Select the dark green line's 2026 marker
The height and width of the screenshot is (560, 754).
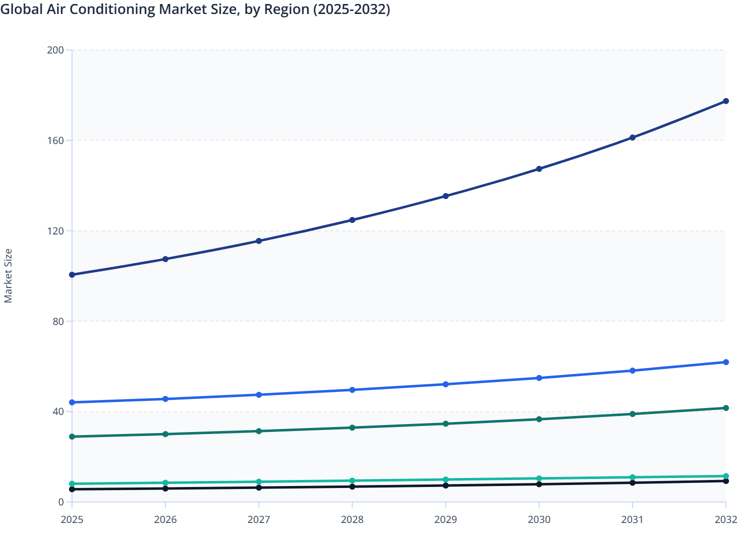(x=165, y=434)
